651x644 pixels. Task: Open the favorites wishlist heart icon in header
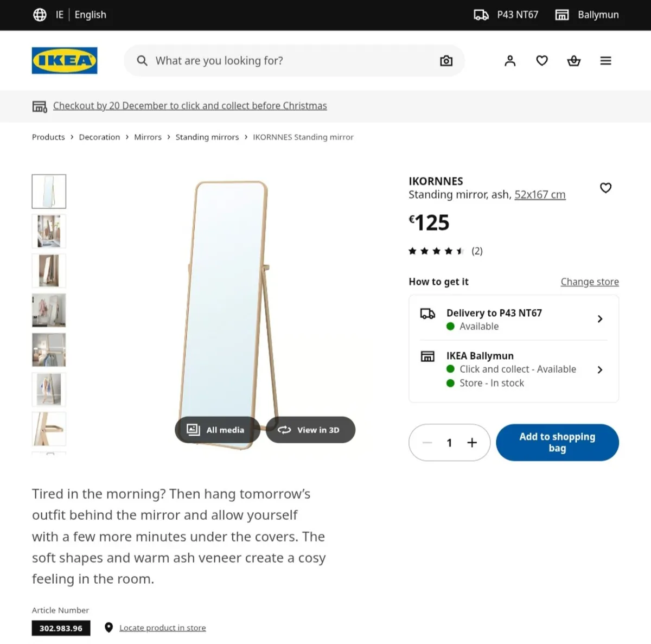542,60
